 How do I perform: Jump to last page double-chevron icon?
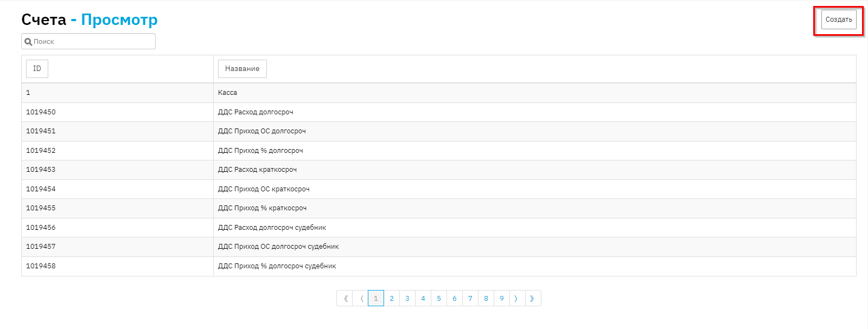tap(532, 299)
